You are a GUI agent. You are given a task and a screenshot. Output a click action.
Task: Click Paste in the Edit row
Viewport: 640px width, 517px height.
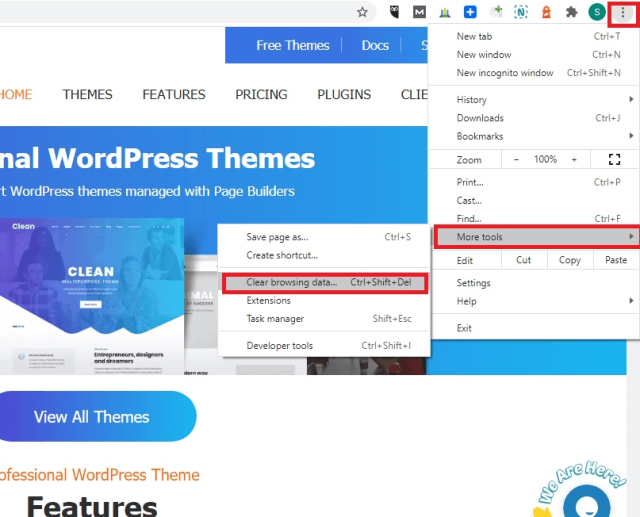[616, 260]
